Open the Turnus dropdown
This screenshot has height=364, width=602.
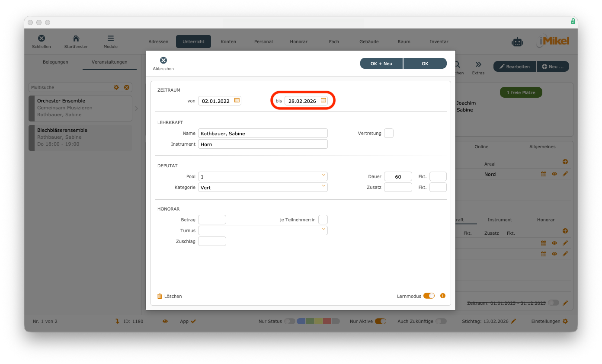point(323,230)
